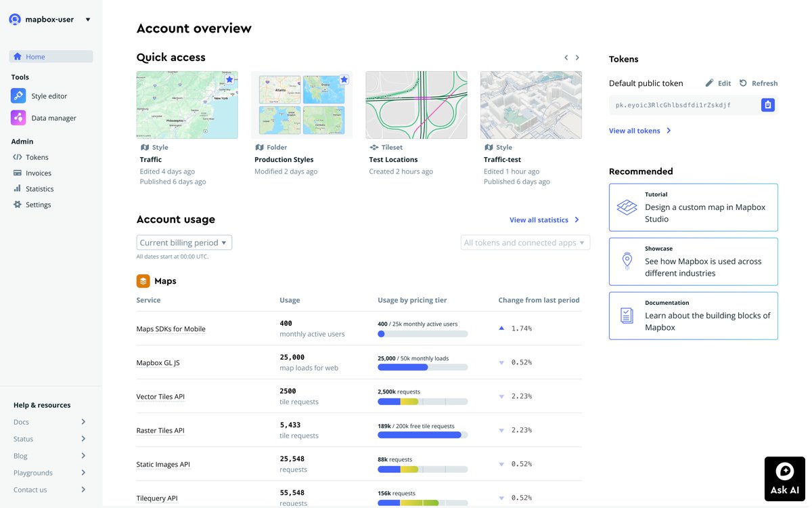
Task: Click the Showcase location pin icon
Action: 627,261
